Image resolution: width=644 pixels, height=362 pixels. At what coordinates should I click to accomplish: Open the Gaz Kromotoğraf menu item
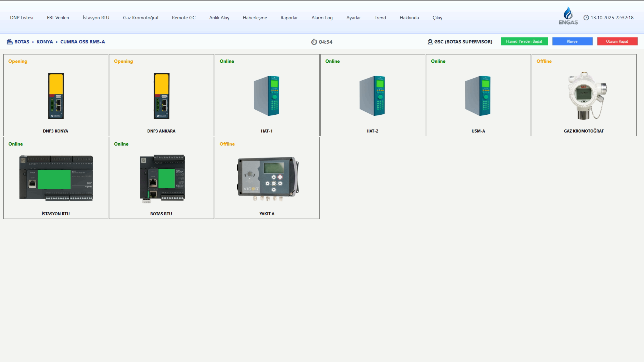pyautogui.click(x=141, y=18)
